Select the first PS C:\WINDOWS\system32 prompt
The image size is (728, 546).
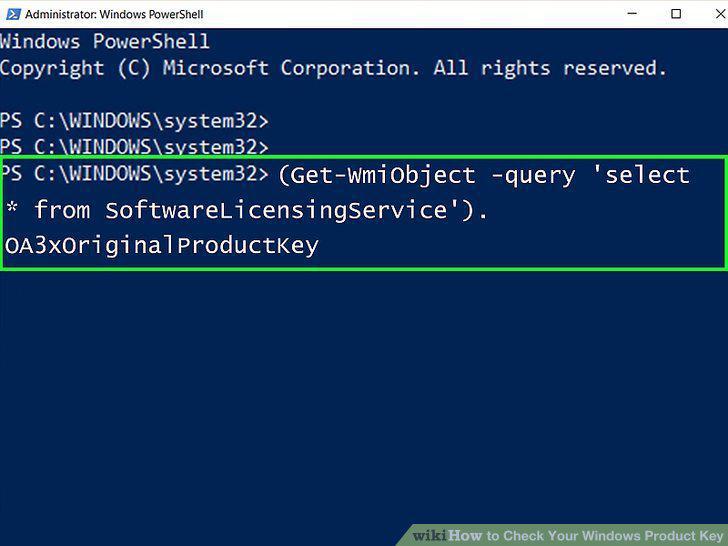[x=134, y=121]
